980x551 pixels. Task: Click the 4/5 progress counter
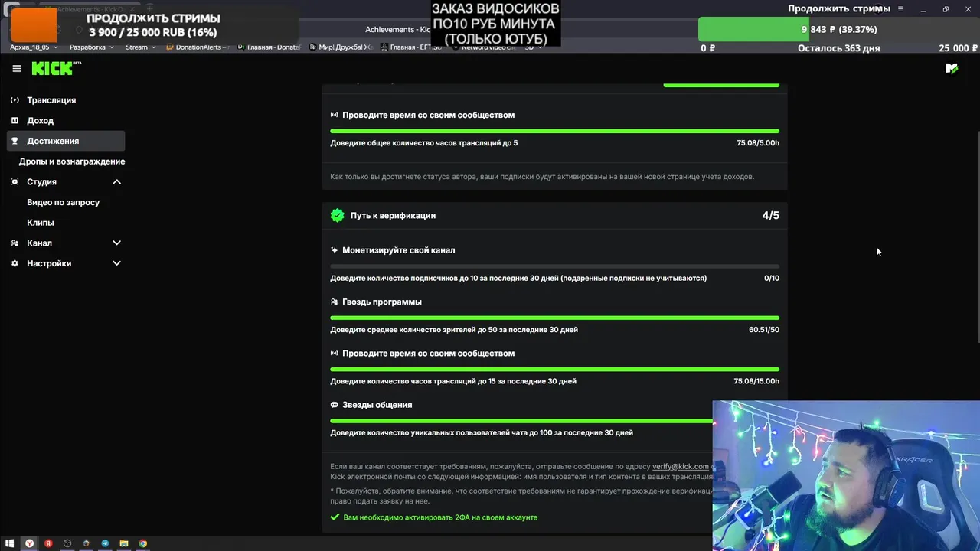tap(770, 216)
